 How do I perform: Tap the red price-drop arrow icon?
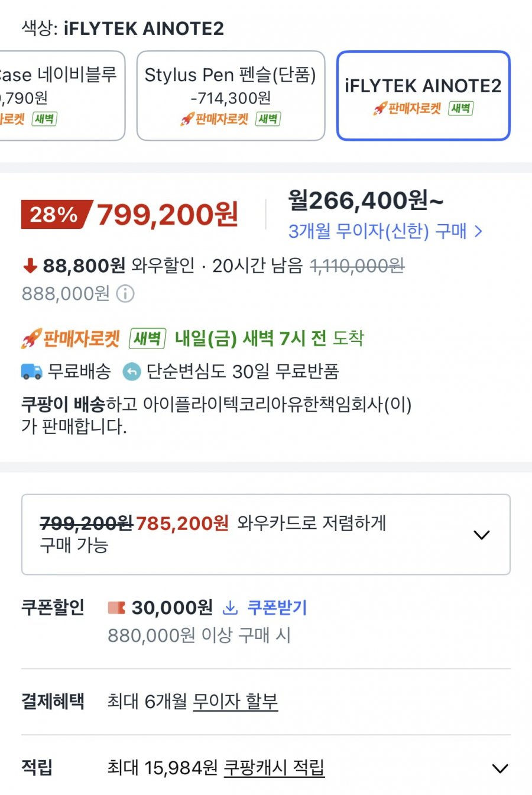coord(30,266)
